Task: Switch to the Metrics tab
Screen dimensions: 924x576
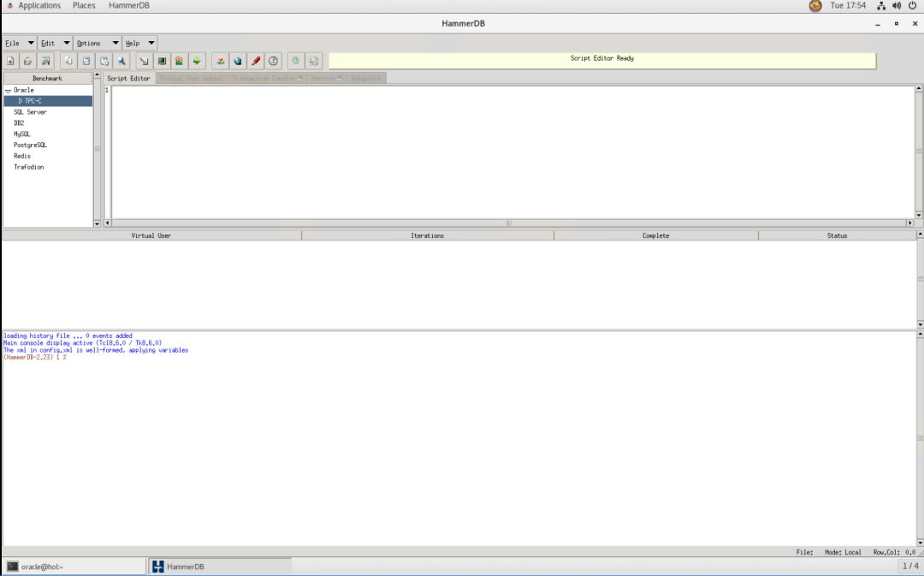Action: [x=327, y=79]
